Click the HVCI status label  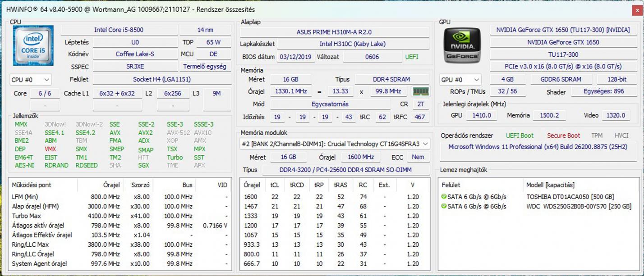tap(621, 136)
